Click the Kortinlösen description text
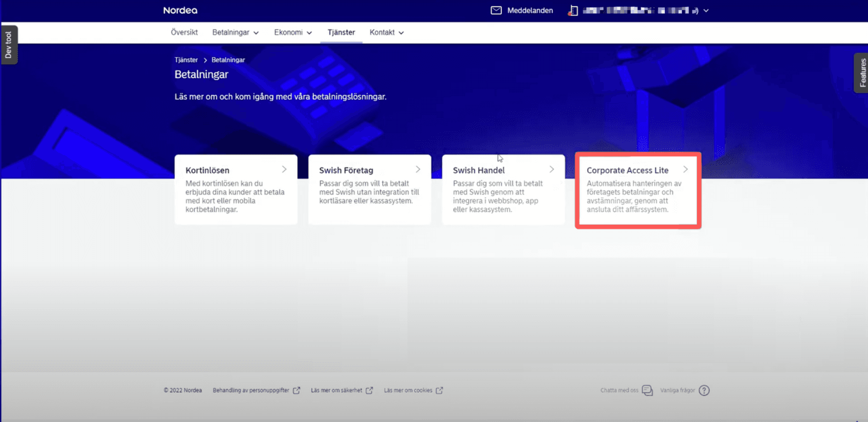 235,196
